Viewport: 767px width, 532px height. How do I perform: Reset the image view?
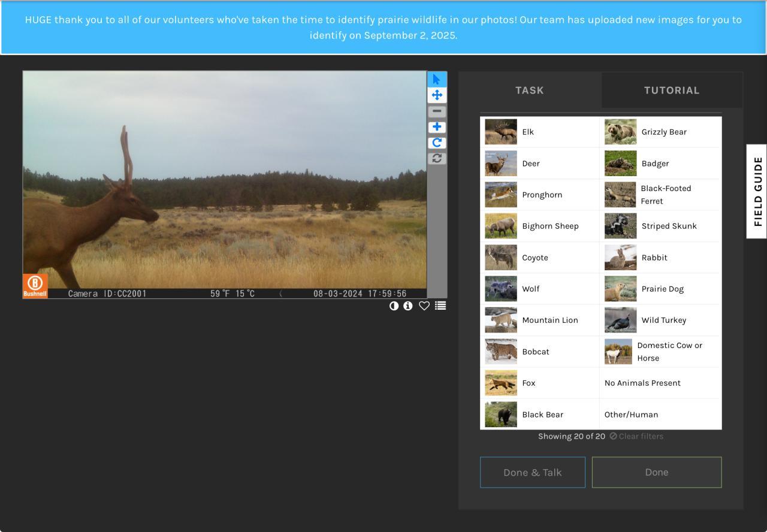(437, 158)
